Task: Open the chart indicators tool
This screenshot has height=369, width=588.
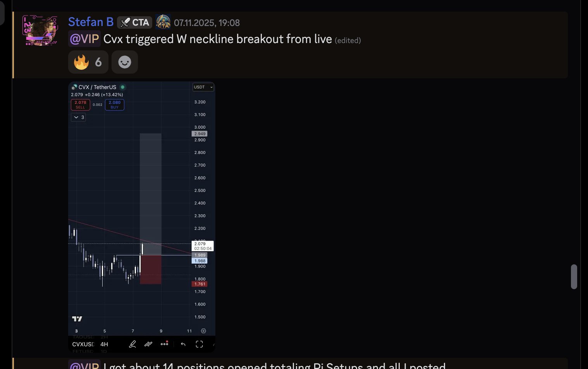Action: 148,344
